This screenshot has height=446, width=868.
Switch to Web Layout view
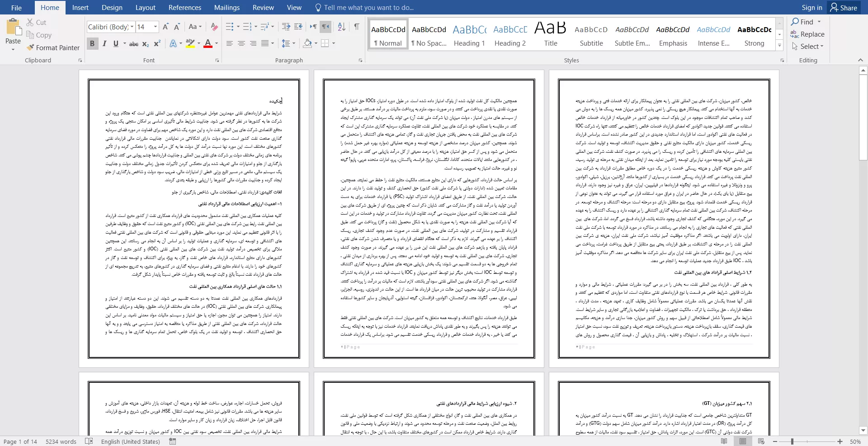coord(761,441)
